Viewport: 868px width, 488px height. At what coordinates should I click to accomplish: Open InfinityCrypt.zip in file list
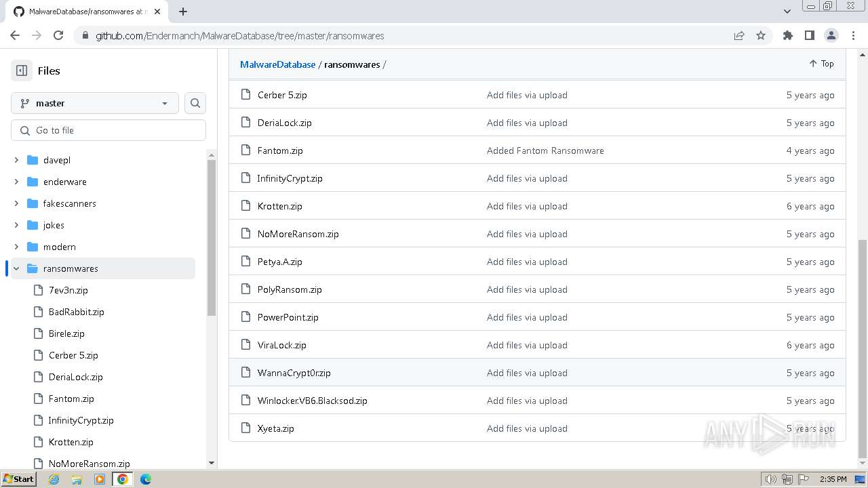click(x=290, y=178)
